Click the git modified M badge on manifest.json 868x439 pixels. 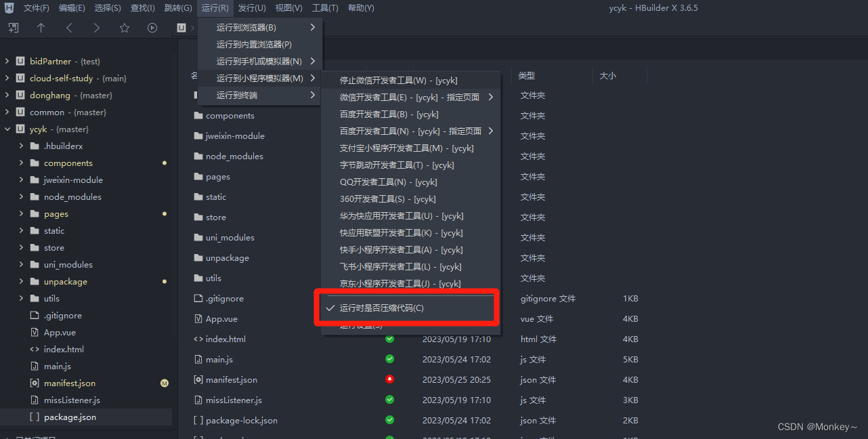click(x=164, y=383)
